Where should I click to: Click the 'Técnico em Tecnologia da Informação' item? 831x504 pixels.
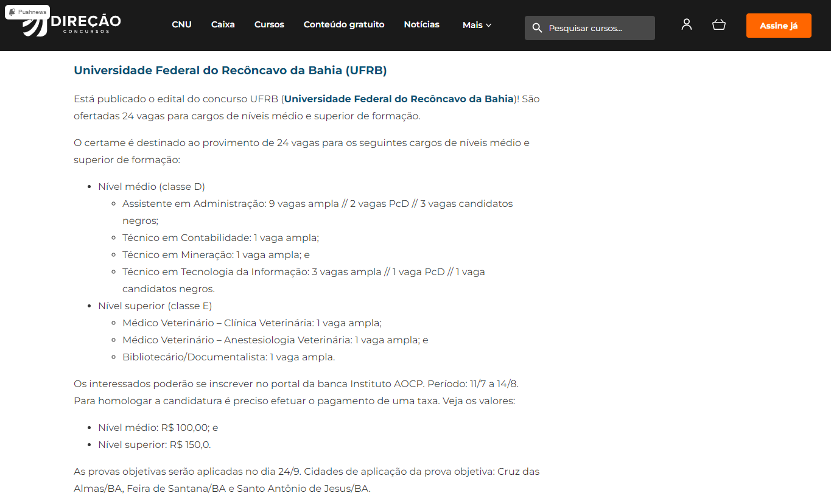pos(304,280)
